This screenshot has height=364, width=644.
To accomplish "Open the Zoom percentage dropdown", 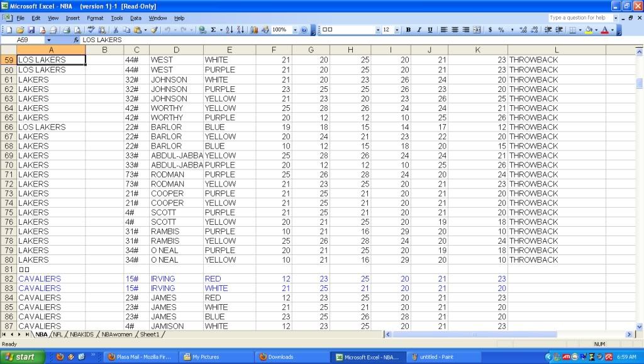I will (295, 30).
